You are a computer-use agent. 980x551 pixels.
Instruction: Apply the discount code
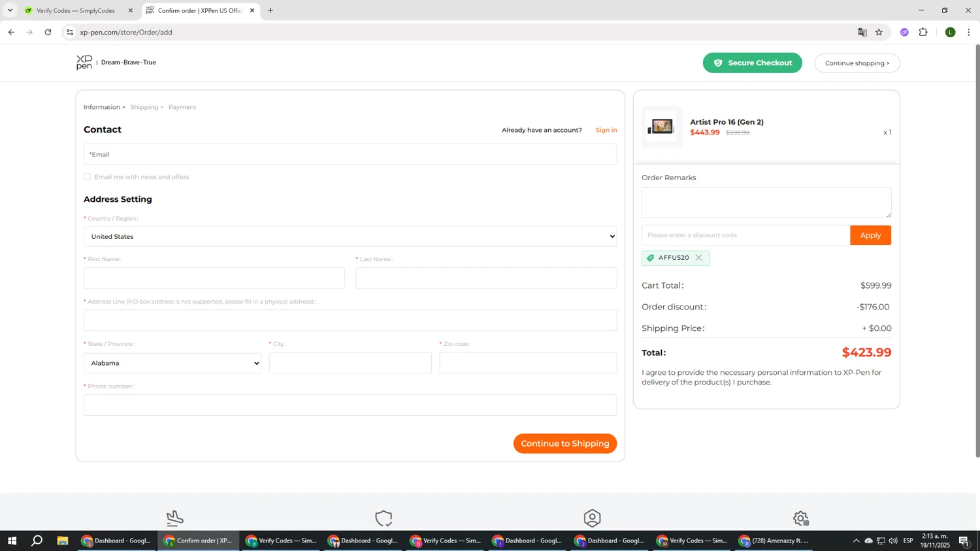pos(870,235)
